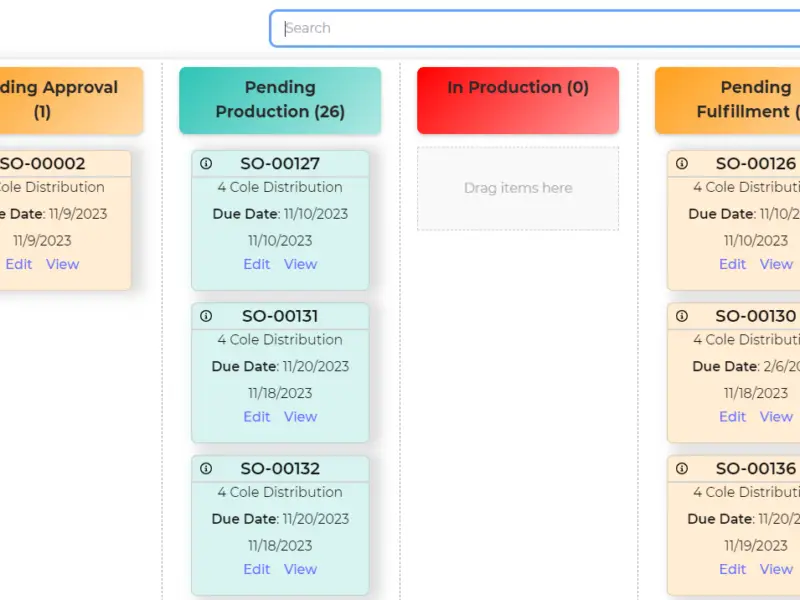Show info for order SO-00126
The width and height of the screenshot is (800, 600).
(682, 163)
